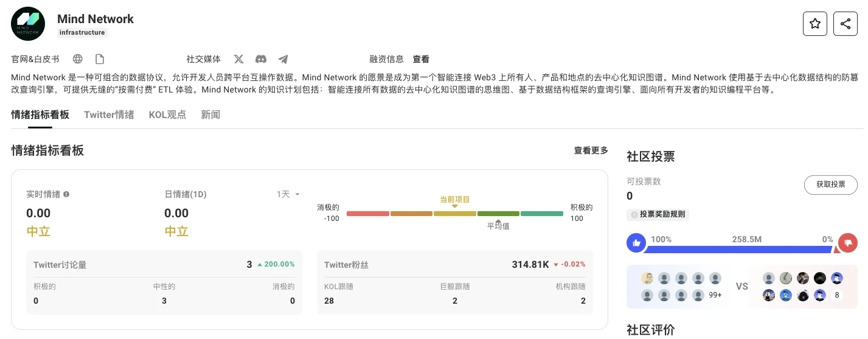Click the red thumbs-down vote icon

847,243
